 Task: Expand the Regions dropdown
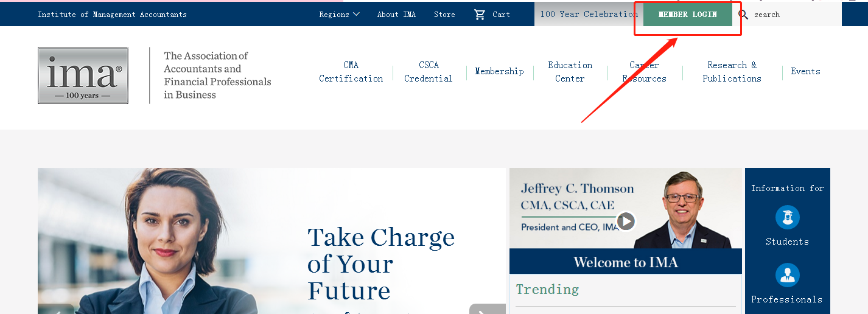click(x=339, y=15)
